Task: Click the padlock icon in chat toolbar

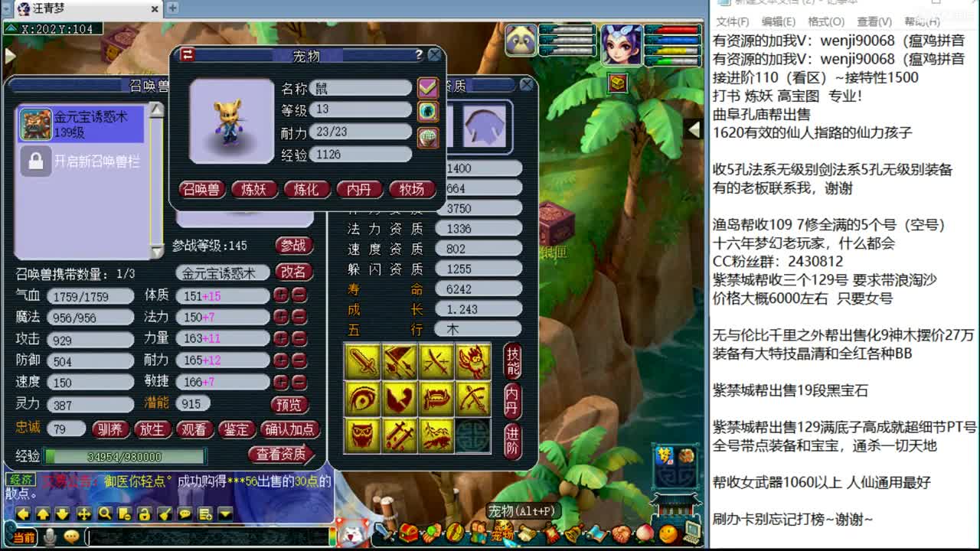Action: [144, 514]
